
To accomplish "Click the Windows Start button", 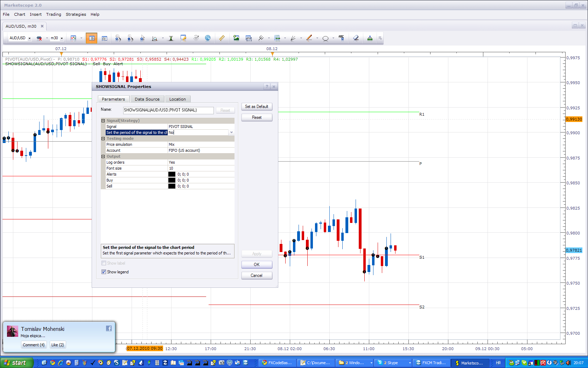I will (x=17, y=363).
